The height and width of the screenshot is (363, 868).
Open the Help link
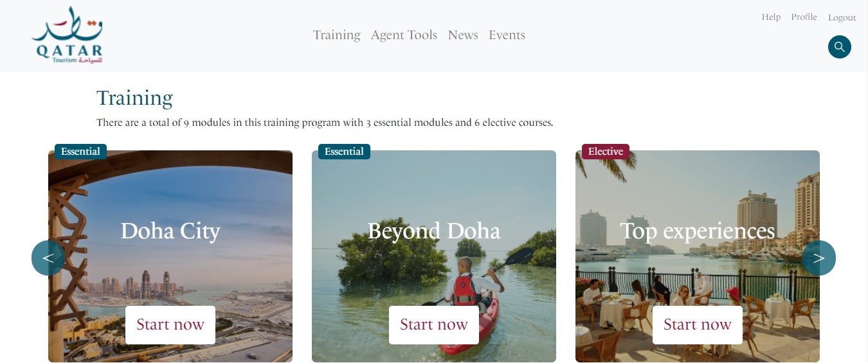(x=771, y=17)
